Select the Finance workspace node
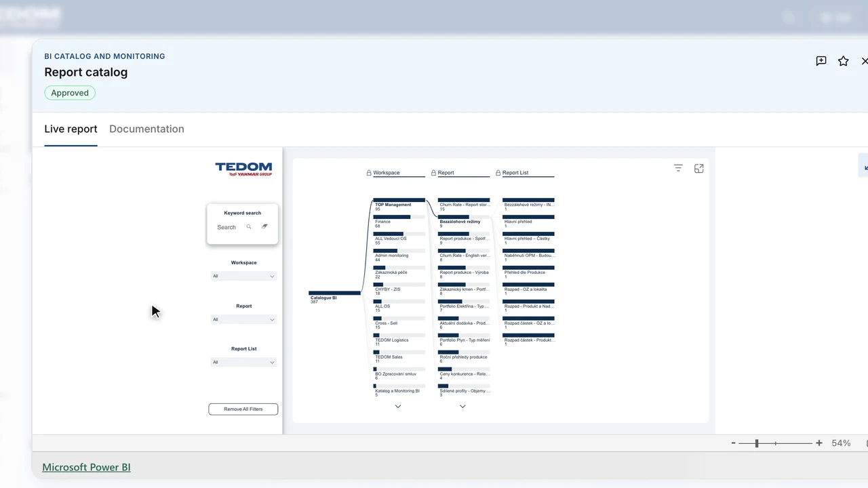The height and width of the screenshot is (488, 868). [399, 221]
